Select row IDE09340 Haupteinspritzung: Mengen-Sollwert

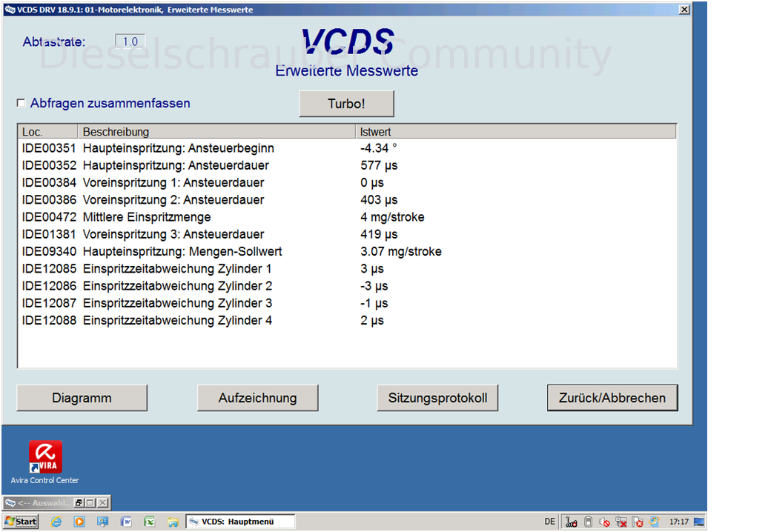[x=347, y=251]
